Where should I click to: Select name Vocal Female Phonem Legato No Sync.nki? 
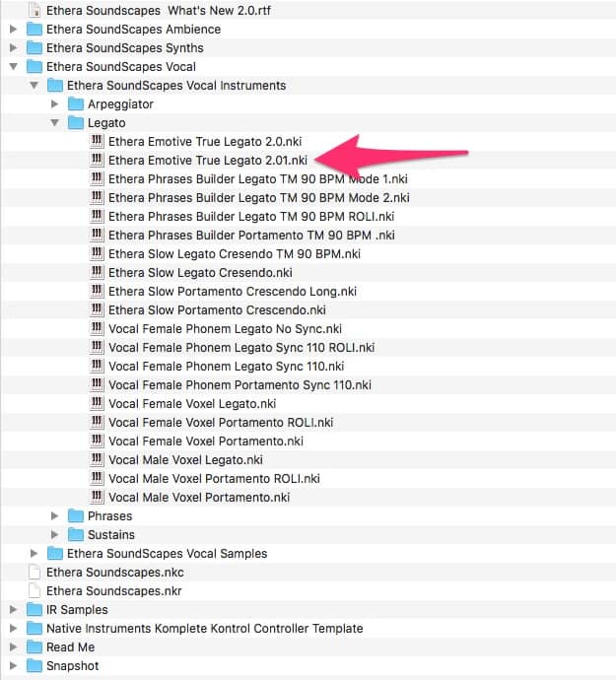[x=225, y=329]
